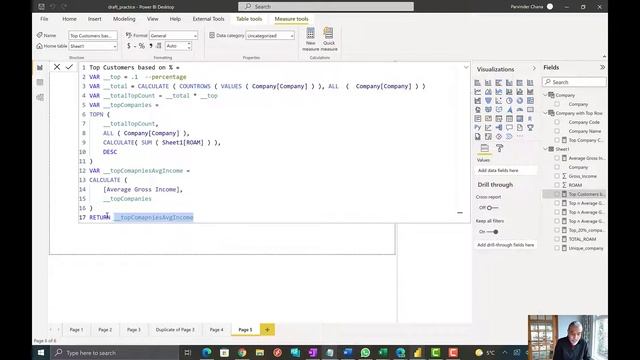
Task: Select the line chart visual
Action: click(x=478, y=92)
